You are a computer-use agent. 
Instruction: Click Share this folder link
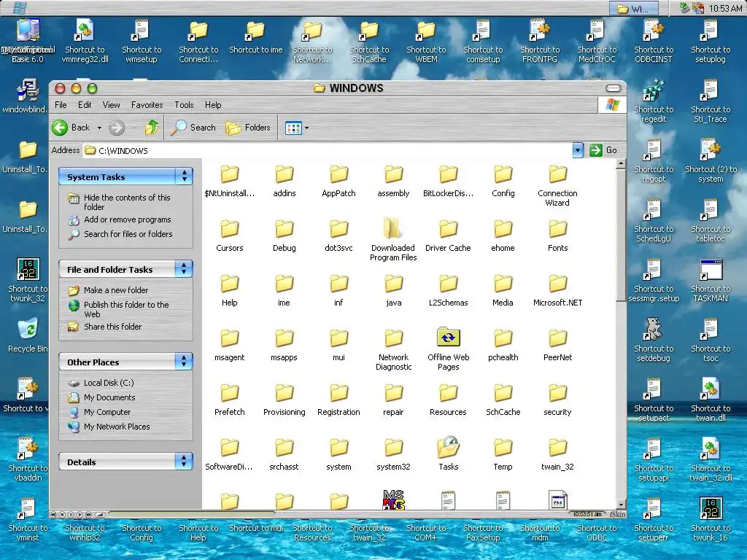[112, 327]
